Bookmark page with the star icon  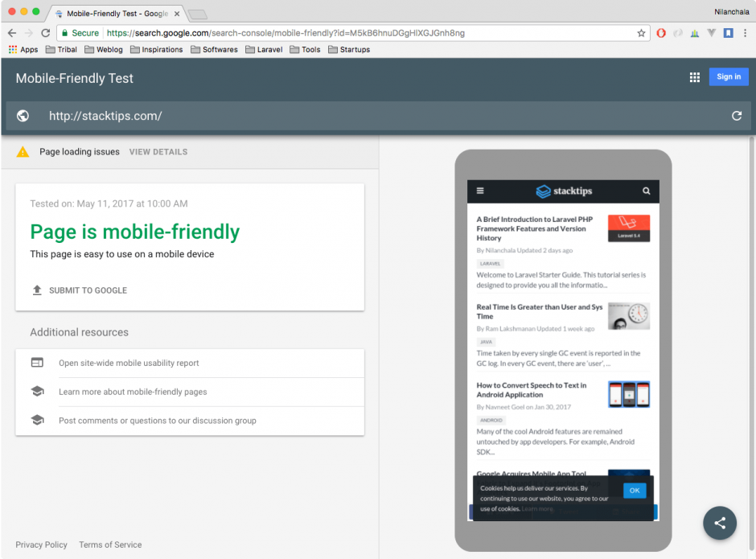pos(641,33)
